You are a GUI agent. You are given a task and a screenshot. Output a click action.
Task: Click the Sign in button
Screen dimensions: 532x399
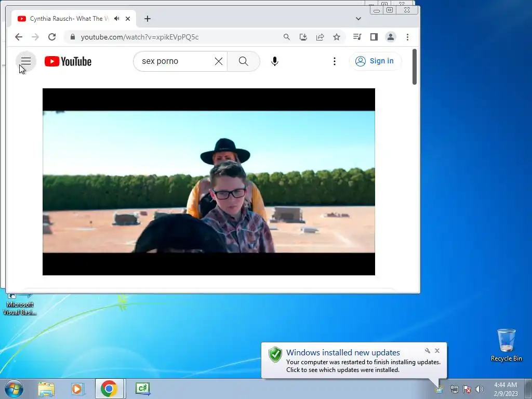click(x=375, y=61)
